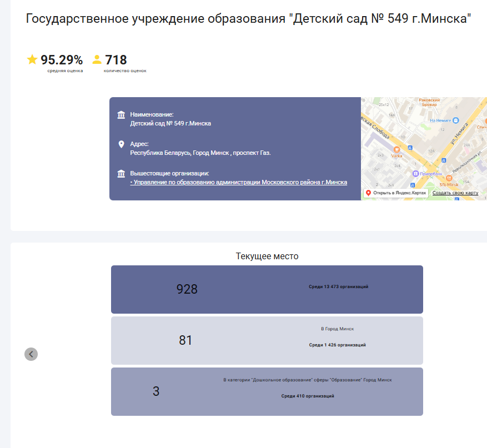Click the address text Республика Беларусь, Город Минск

[x=200, y=153]
